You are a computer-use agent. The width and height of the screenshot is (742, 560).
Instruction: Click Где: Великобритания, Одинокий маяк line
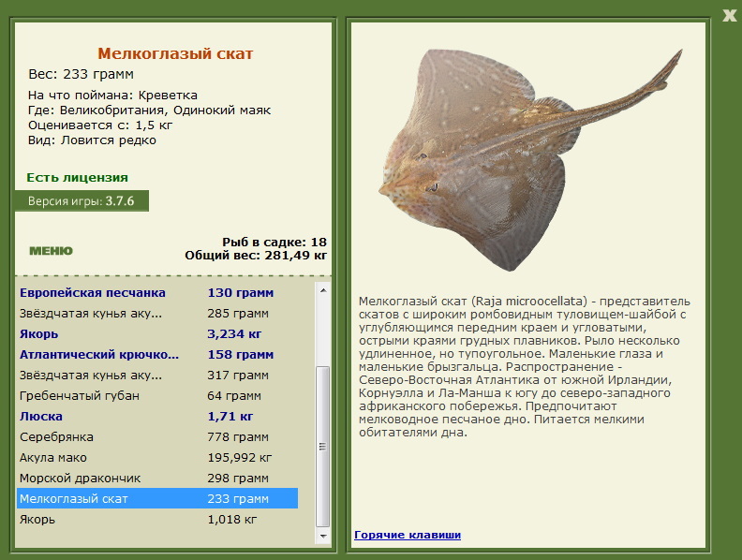pyautogui.click(x=149, y=111)
